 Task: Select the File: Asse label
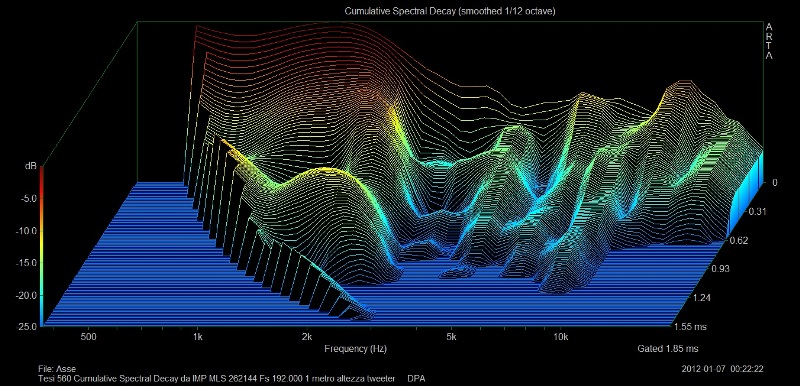click(x=57, y=369)
